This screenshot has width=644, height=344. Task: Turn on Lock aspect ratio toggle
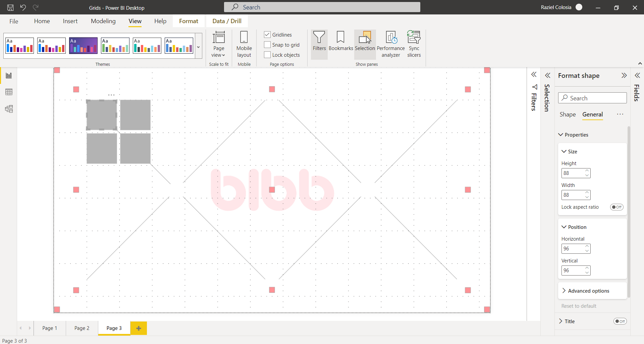616,207
